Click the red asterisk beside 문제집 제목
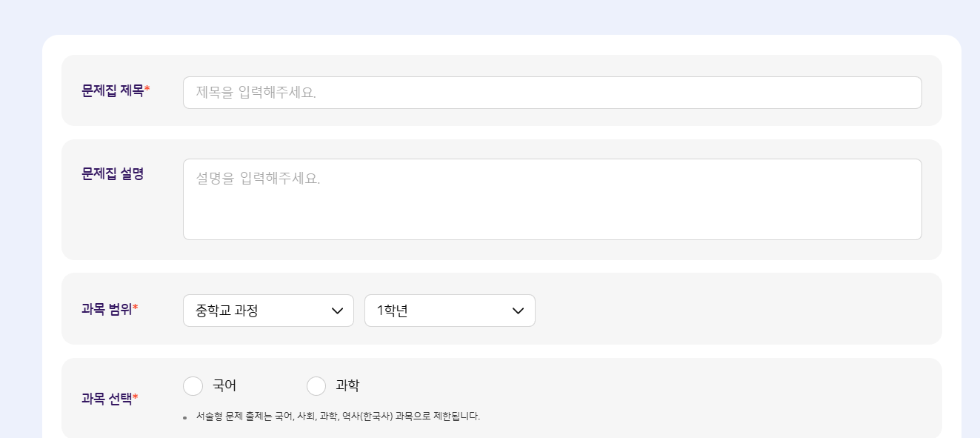 point(147,90)
